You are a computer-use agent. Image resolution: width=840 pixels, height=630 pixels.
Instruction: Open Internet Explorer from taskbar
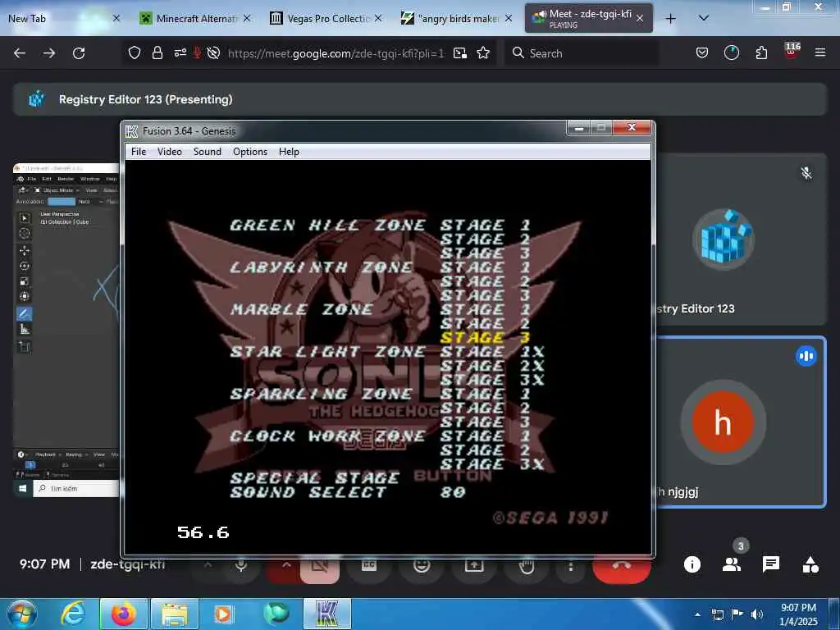(x=72, y=614)
